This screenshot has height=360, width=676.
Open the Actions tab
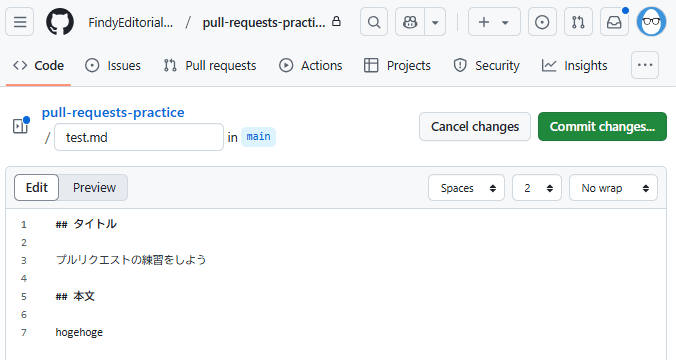(x=310, y=66)
